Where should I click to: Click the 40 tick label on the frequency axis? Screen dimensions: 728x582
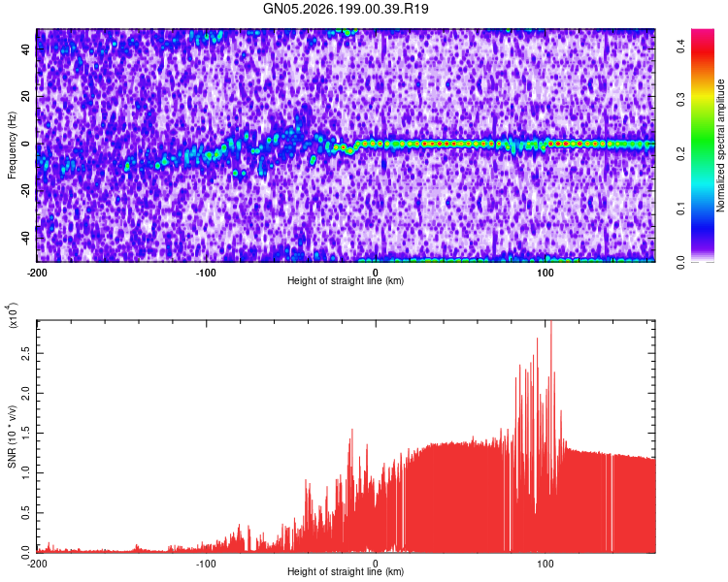click(x=26, y=49)
